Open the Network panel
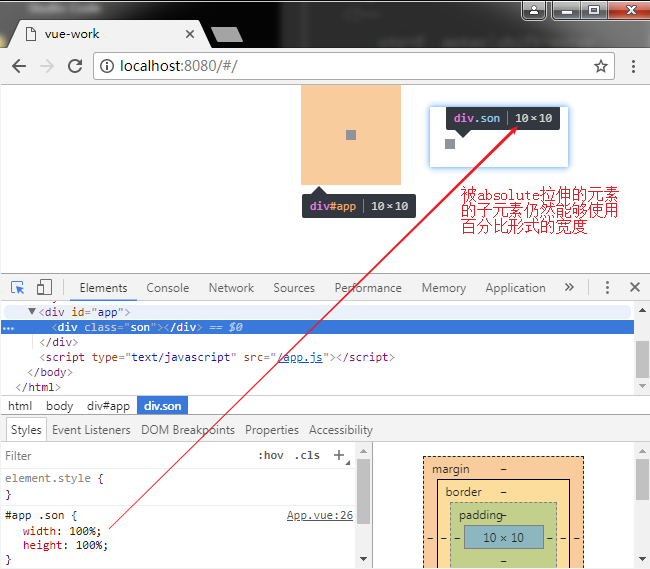Screen dimensions: 650x569 point(231,288)
